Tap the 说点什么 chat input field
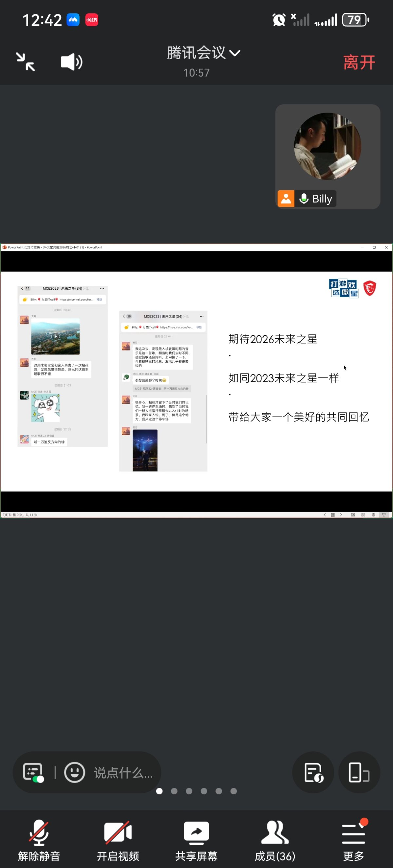The image size is (393, 868). tap(123, 772)
